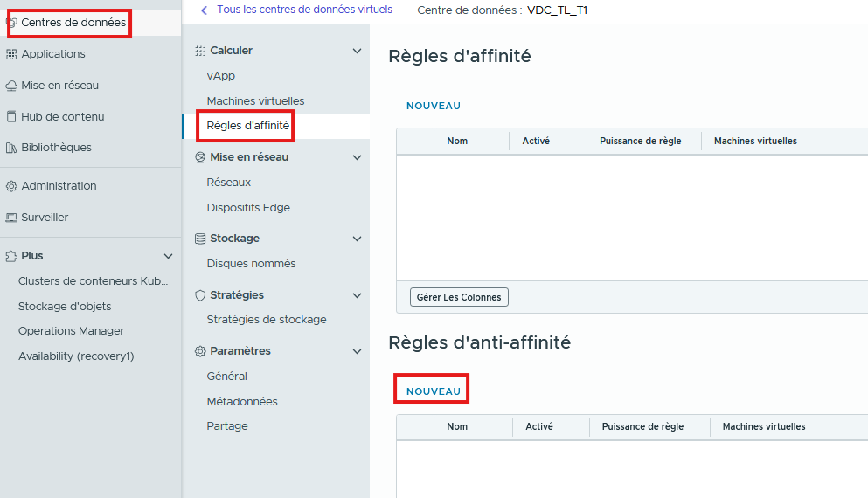Viewport: 868px width, 498px height.
Task: Click the Hub de contenu icon
Action: tap(11, 116)
